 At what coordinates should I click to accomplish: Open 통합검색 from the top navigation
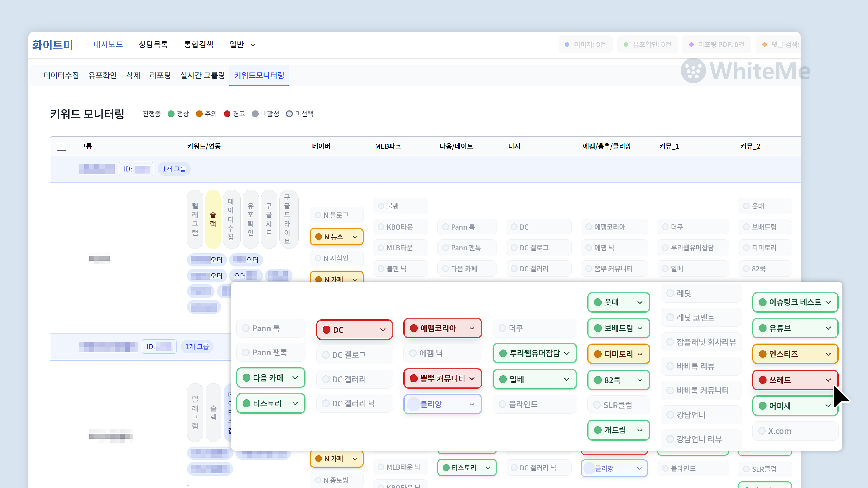pos(199,44)
